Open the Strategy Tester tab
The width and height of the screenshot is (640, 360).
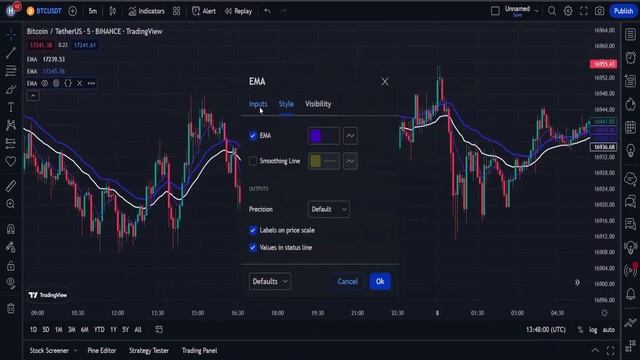point(149,351)
